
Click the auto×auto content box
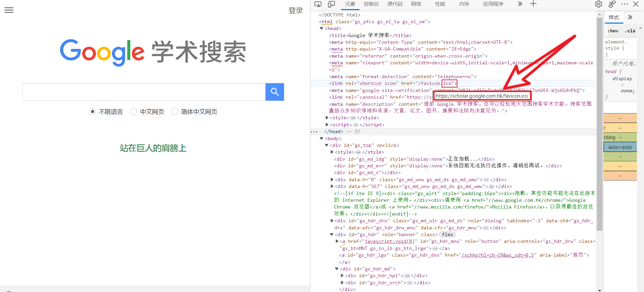coord(620,147)
